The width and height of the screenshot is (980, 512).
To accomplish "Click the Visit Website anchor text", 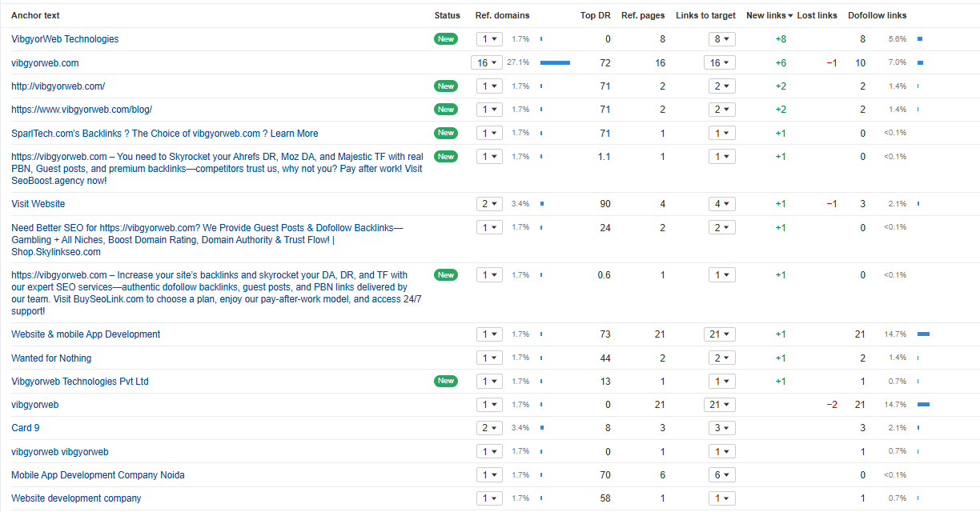I will [x=38, y=204].
